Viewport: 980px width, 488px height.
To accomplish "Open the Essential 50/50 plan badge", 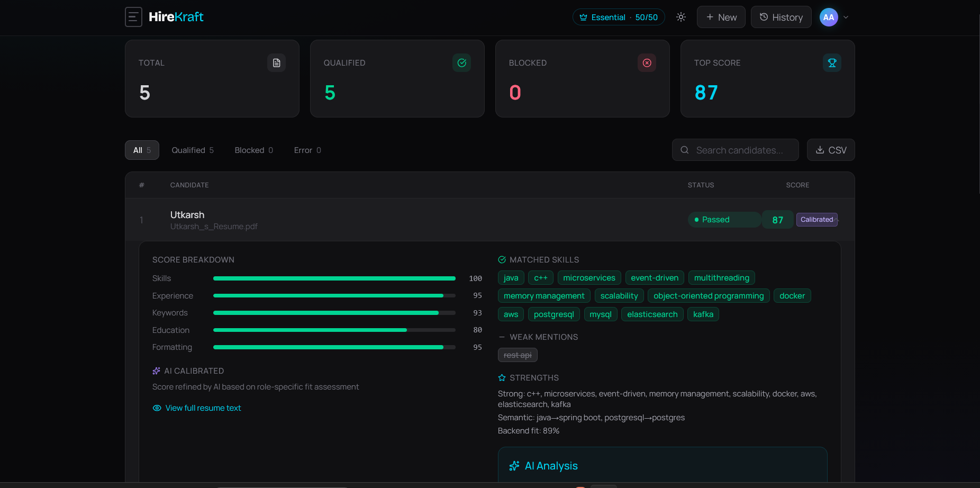I will pyautogui.click(x=619, y=17).
